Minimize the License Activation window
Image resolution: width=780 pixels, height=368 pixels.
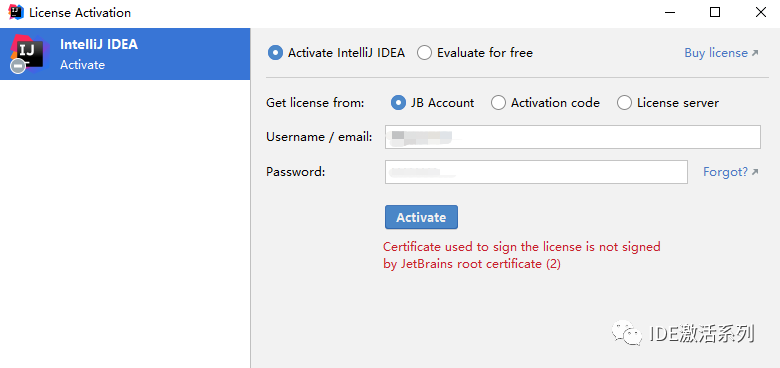pyautogui.click(x=668, y=12)
